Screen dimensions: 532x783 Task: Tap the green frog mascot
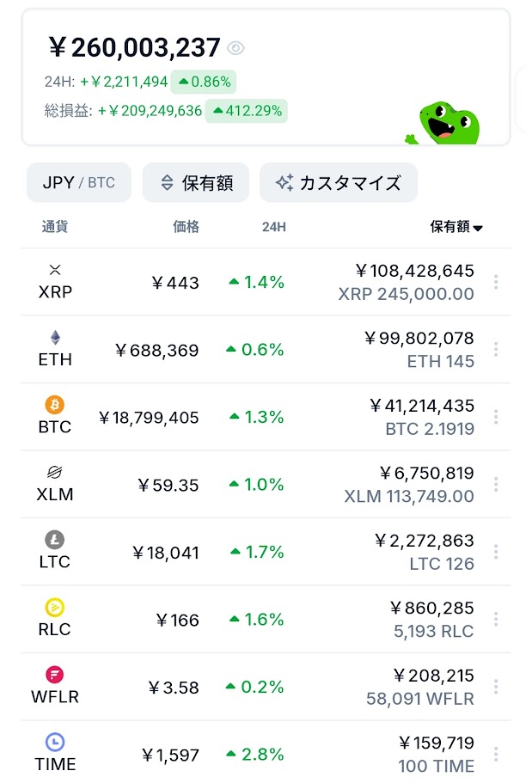click(447, 123)
